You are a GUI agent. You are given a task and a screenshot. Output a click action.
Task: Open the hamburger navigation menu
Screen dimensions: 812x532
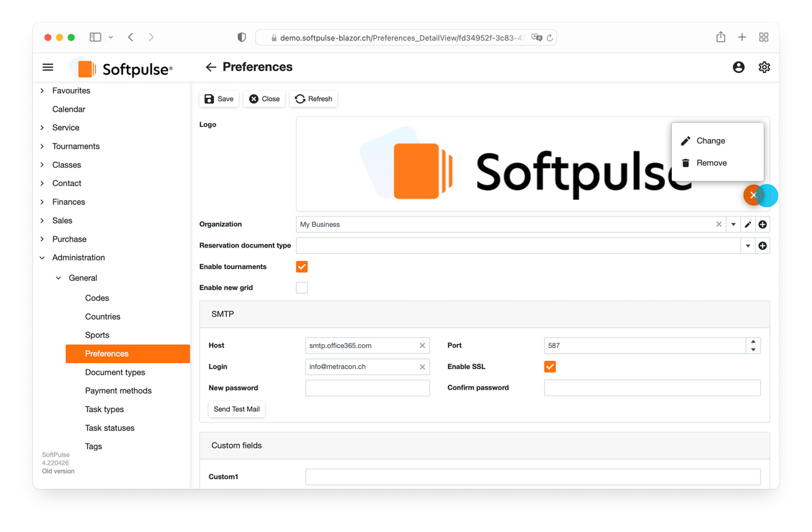point(48,67)
